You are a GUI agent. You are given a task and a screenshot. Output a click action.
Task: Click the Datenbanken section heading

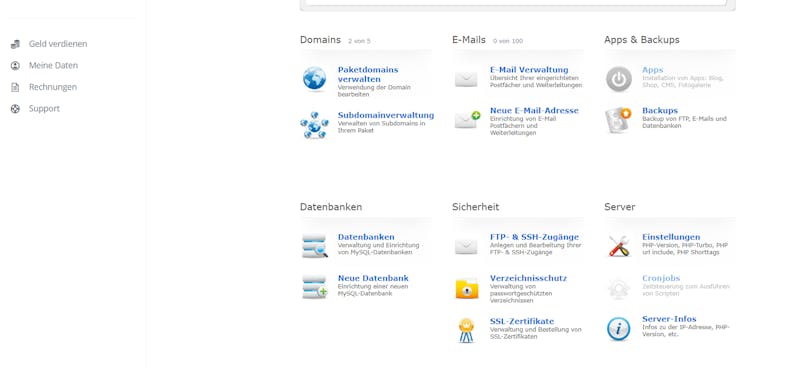331,207
